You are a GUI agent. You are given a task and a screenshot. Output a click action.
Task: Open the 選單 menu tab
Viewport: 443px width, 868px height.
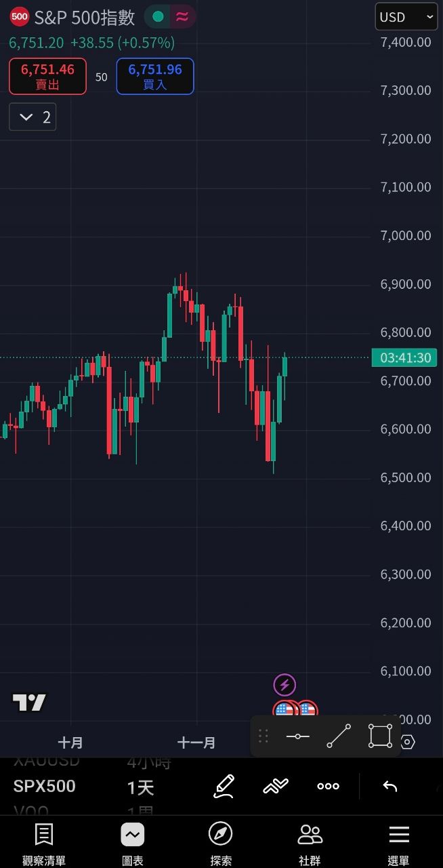[x=398, y=844]
